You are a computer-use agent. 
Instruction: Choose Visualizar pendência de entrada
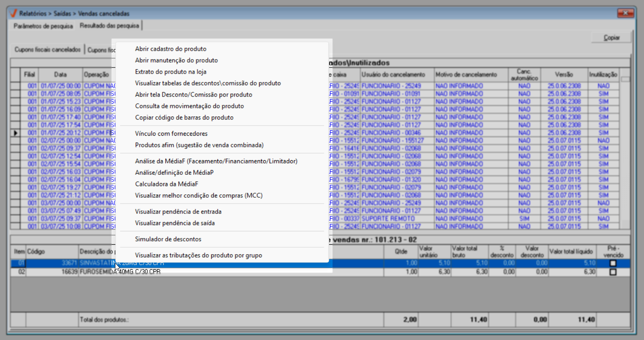click(x=178, y=211)
